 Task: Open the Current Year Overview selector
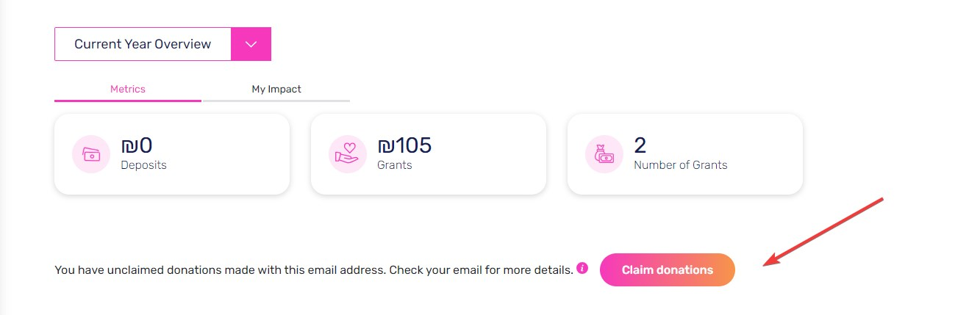[143, 44]
